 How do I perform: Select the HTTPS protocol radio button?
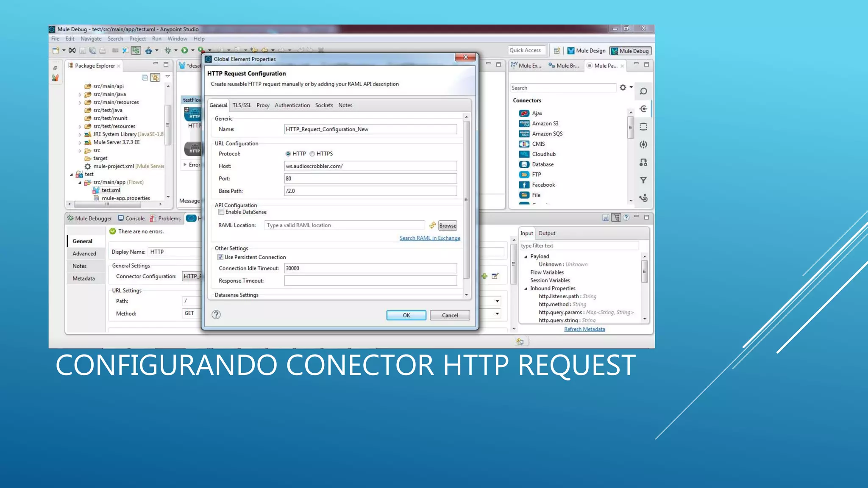tap(312, 154)
